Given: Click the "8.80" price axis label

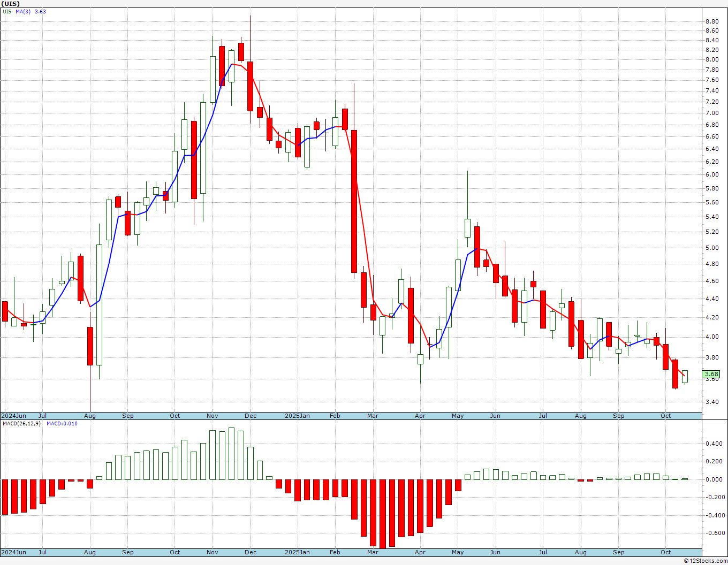Looking at the screenshot, I should point(712,21).
